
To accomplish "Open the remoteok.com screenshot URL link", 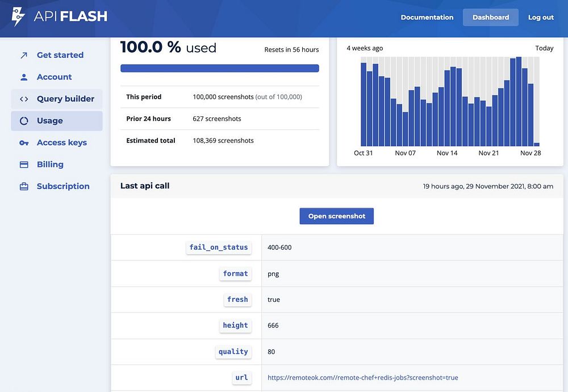I will pos(362,377).
